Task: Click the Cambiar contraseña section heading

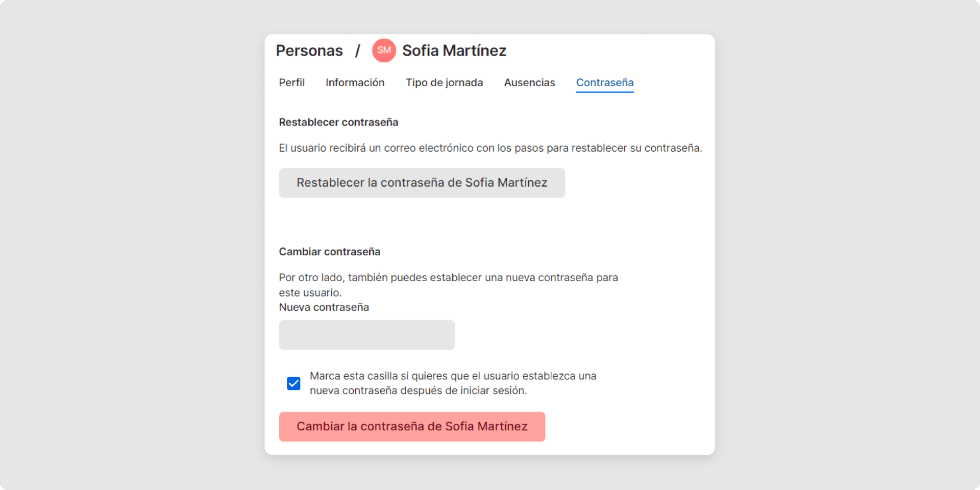Action: coord(329,251)
